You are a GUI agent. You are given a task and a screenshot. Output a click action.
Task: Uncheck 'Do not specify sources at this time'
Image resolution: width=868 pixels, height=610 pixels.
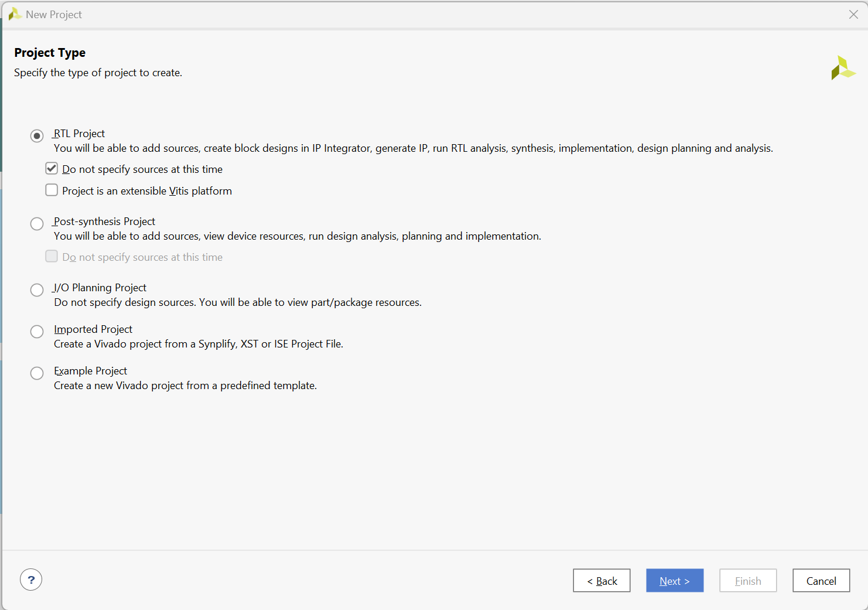click(51, 168)
